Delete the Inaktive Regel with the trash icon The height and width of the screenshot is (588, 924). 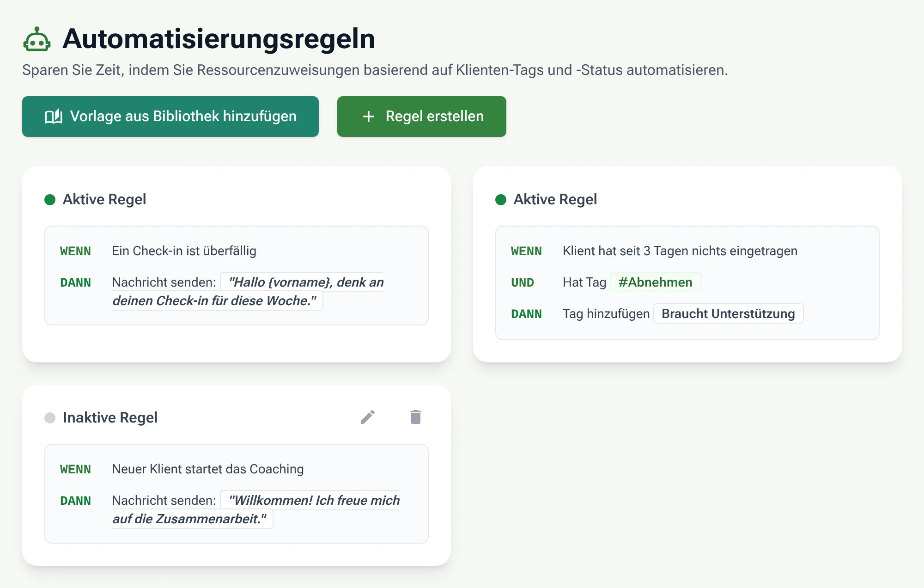pos(416,417)
